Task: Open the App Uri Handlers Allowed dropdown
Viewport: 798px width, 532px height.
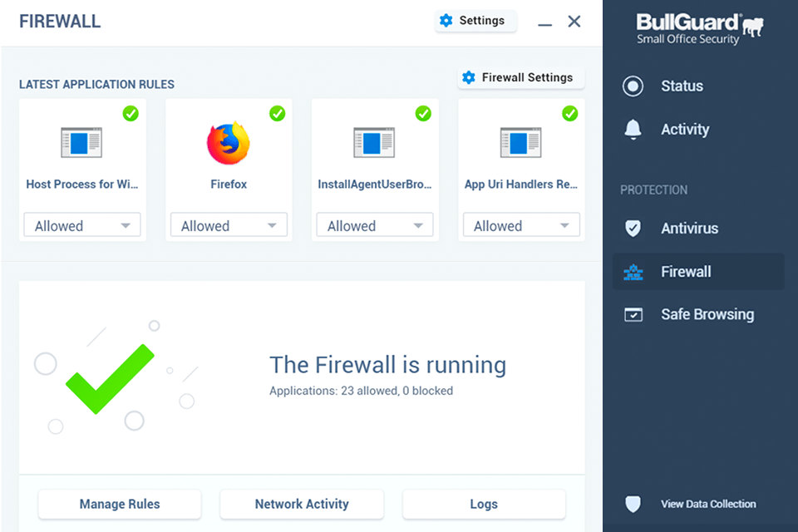Action: tap(521, 225)
